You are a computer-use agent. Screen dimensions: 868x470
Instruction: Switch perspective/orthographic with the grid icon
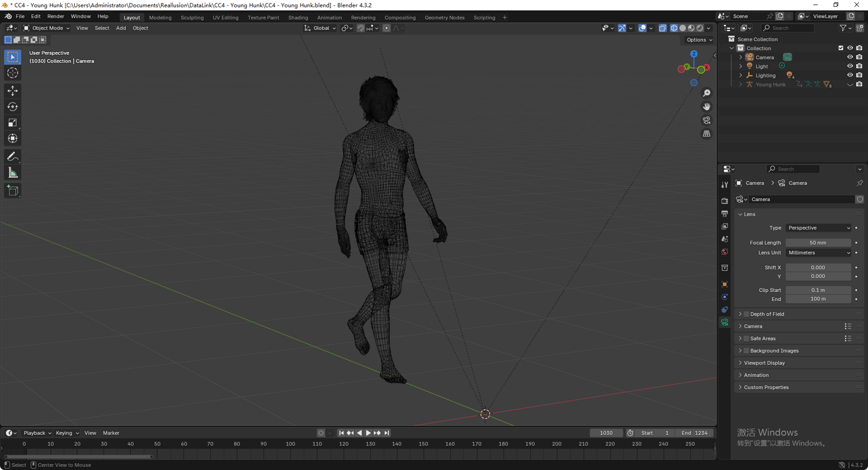pyautogui.click(x=707, y=134)
